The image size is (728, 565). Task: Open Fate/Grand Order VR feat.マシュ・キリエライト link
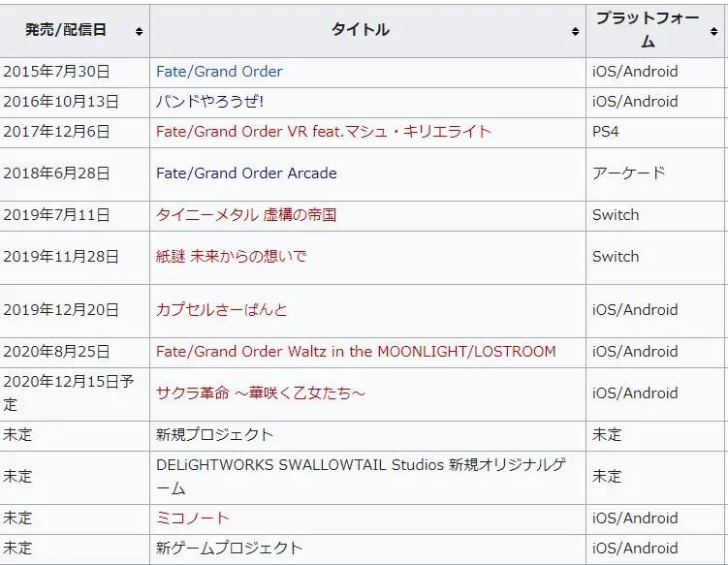point(324,132)
